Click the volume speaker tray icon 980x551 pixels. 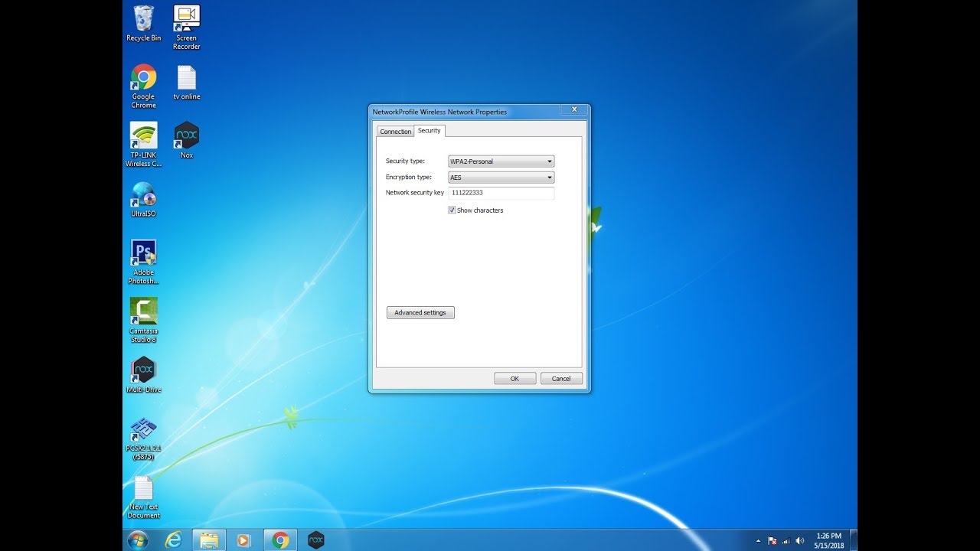[799, 540]
